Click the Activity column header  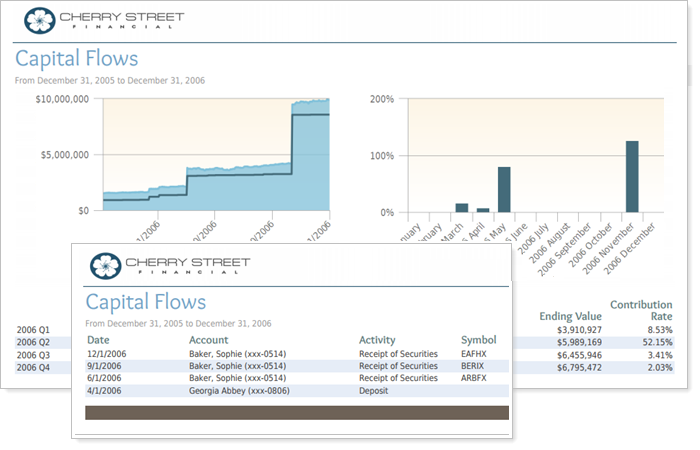pyautogui.click(x=377, y=340)
